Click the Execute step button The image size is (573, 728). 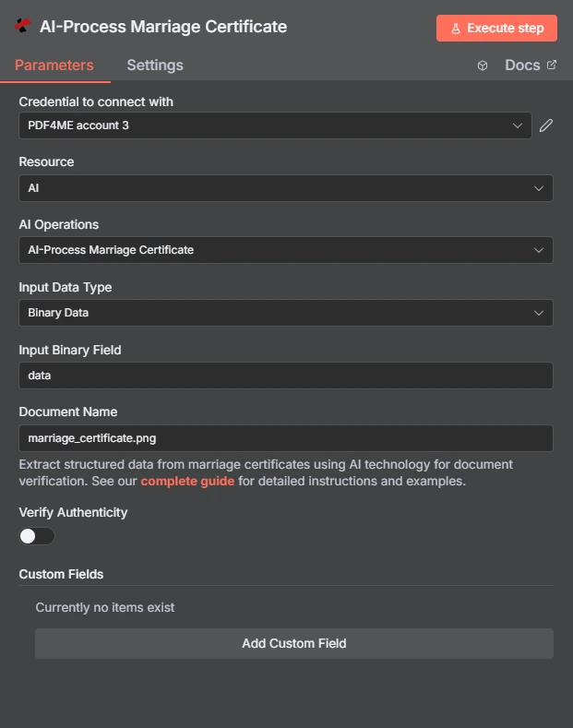pyautogui.click(x=496, y=29)
